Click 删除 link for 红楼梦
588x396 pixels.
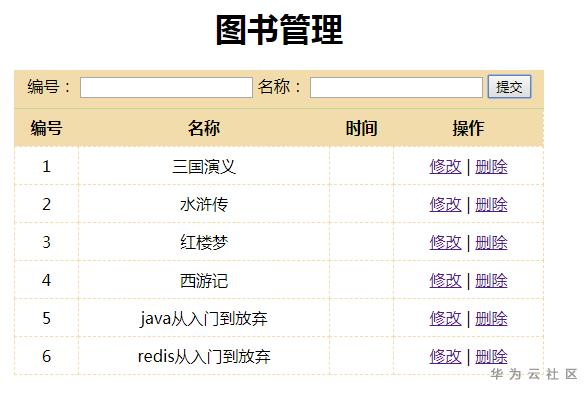pyautogui.click(x=491, y=242)
